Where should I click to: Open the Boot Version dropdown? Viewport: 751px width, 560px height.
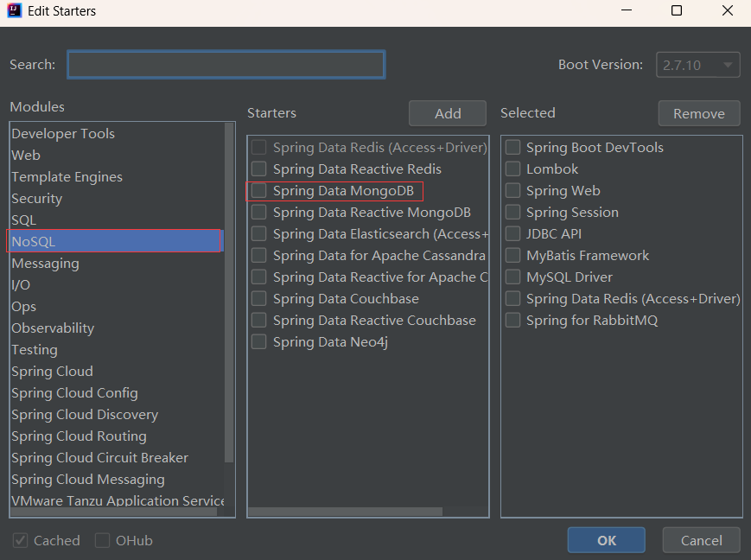[x=698, y=64]
